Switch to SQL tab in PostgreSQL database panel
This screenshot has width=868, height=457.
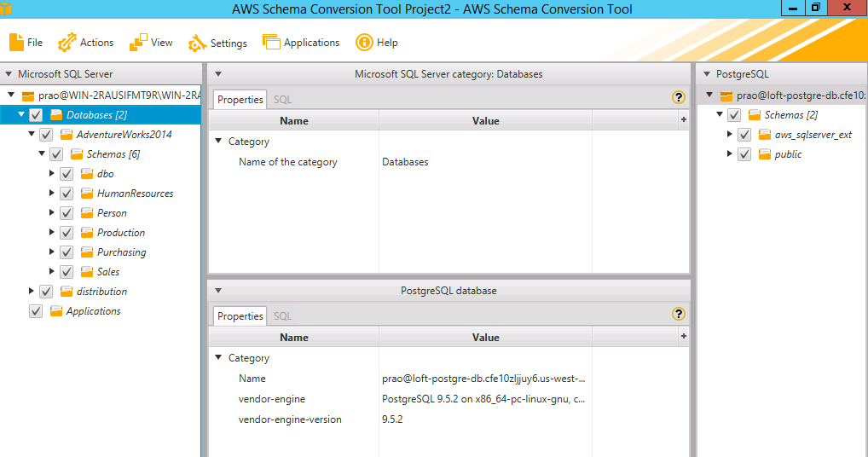(282, 316)
